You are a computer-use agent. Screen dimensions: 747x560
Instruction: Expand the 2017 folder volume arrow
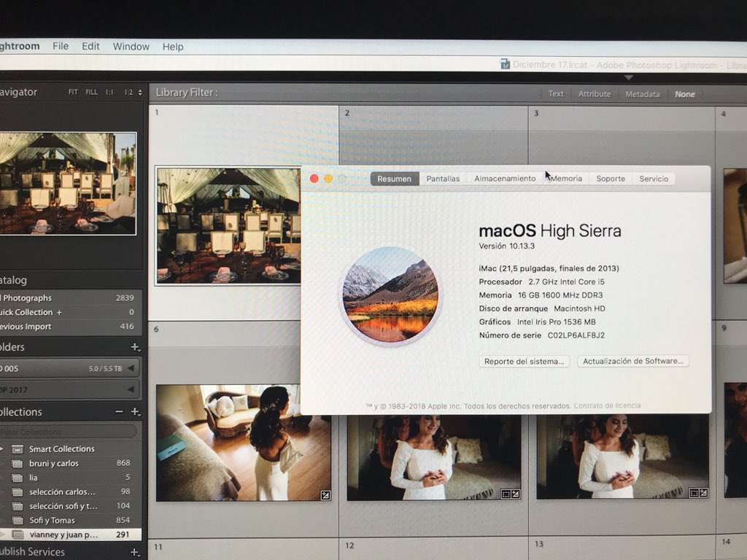pyautogui.click(x=131, y=389)
